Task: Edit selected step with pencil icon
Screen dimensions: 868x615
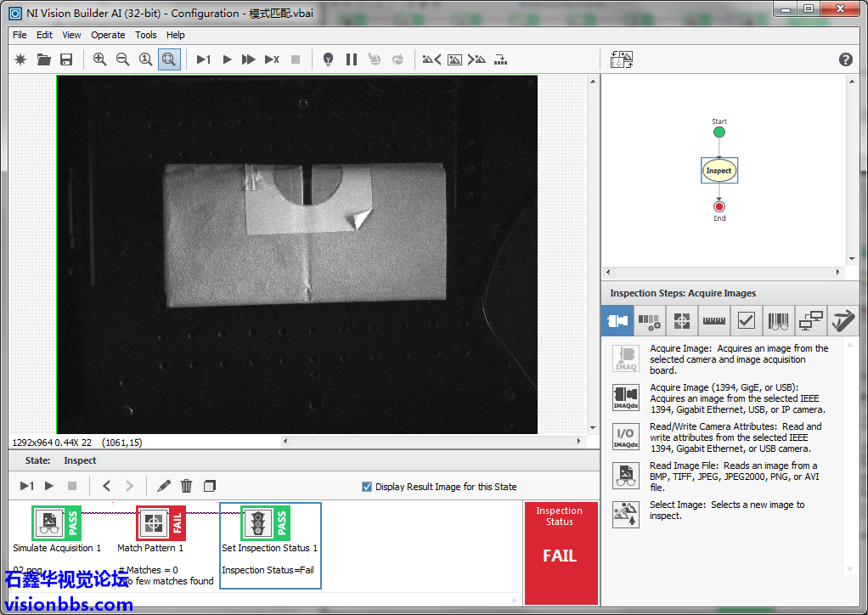Action: 164,486
